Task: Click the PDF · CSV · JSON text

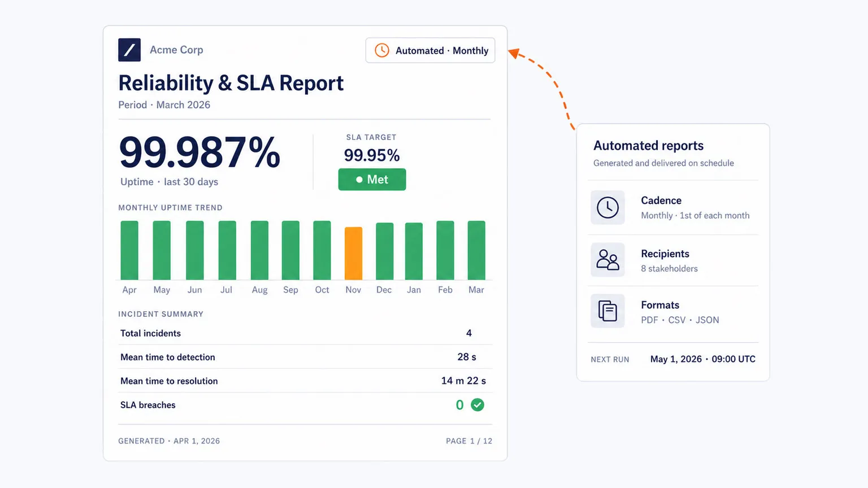Action: [x=680, y=320]
